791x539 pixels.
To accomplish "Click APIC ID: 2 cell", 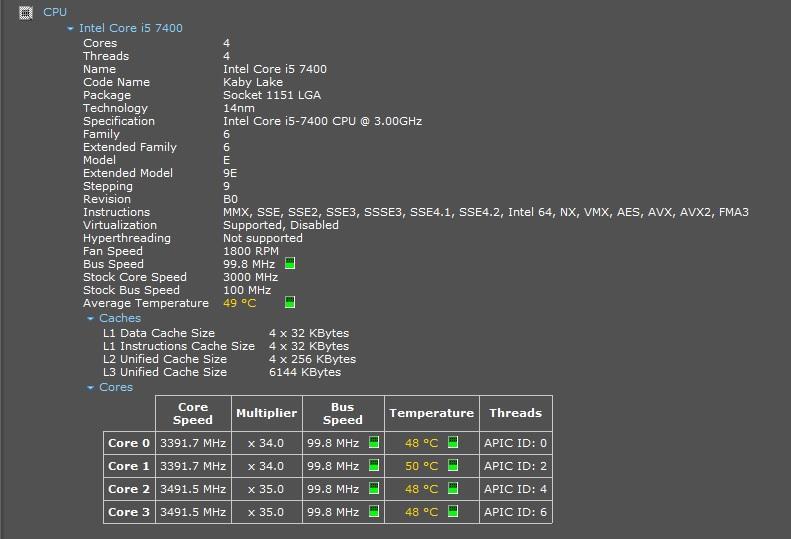I will click(516, 466).
